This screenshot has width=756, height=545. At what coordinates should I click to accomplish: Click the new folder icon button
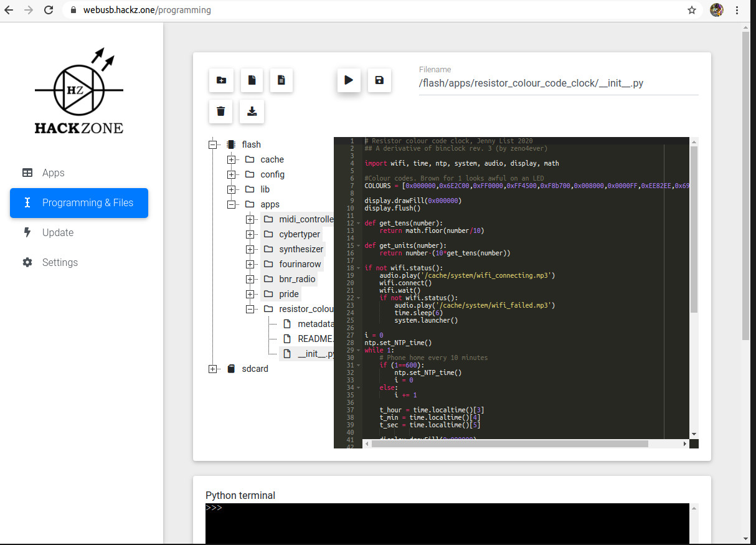[221, 80]
